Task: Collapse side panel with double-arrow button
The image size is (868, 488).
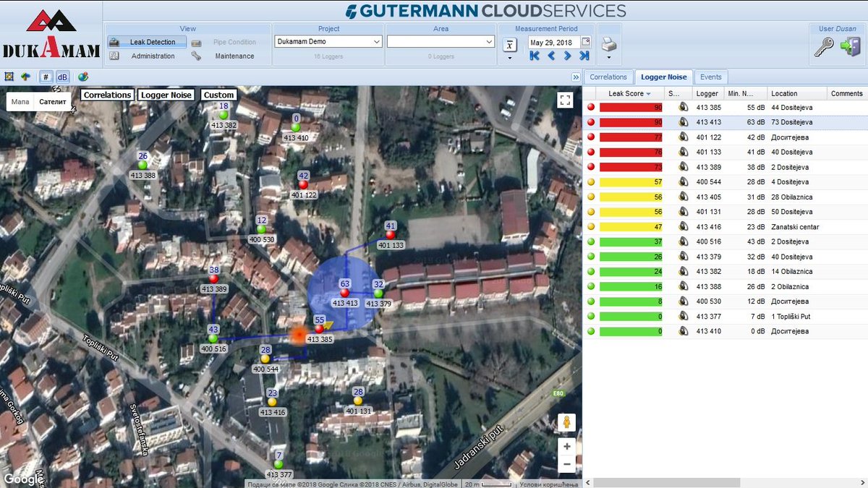Action: (x=576, y=77)
